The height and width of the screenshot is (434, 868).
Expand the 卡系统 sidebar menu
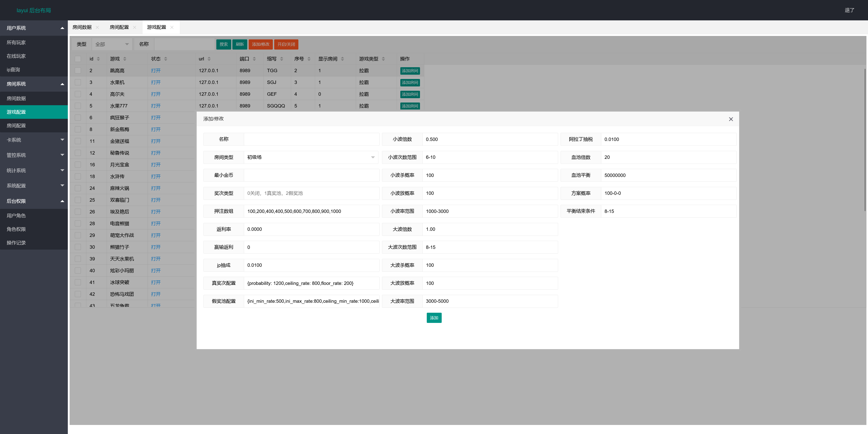(x=34, y=140)
